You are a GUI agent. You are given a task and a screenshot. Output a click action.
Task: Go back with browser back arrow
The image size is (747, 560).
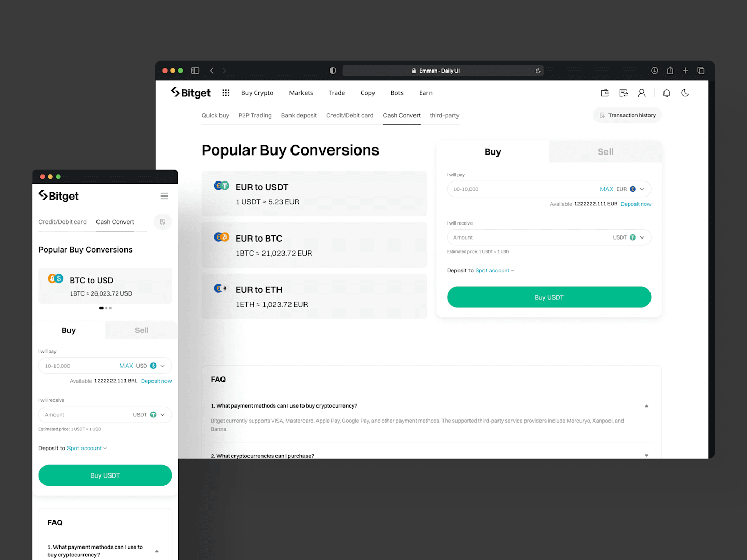[212, 71]
